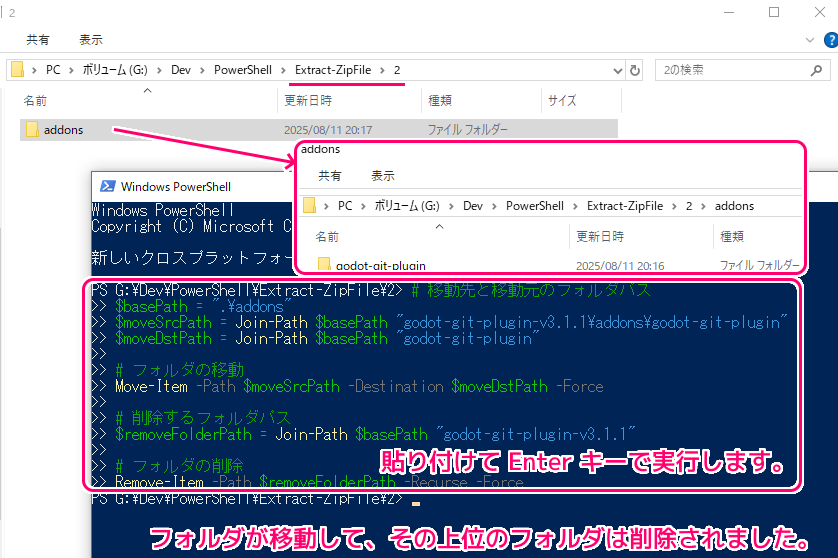Expand the breadcrumb arrow after Dev
The image size is (838, 558).
tap(201, 70)
